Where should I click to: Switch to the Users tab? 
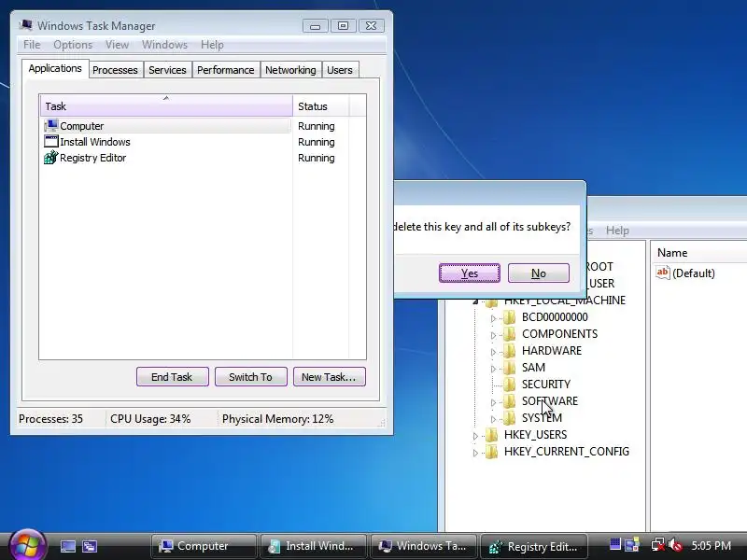click(340, 70)
